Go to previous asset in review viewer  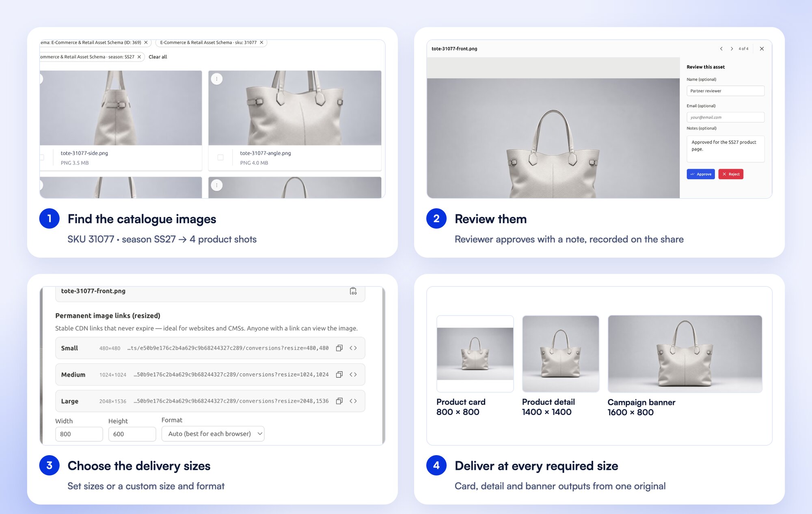click(x=721, y=49)
